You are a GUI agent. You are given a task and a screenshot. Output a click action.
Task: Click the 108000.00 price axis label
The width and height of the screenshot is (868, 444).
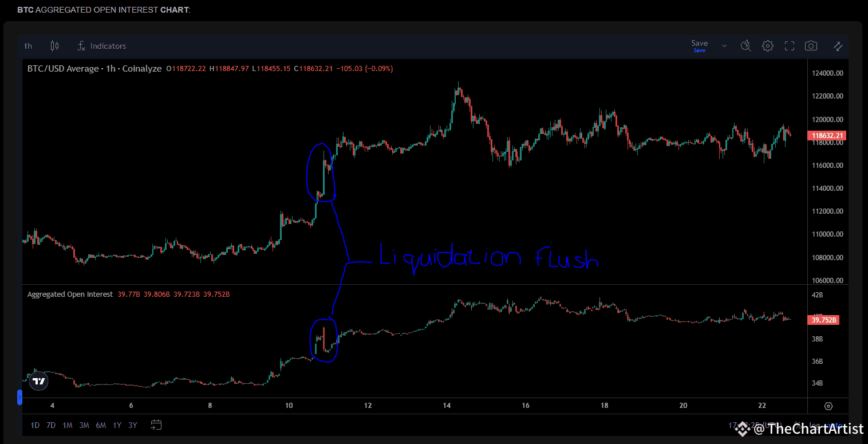click(827, 258)
